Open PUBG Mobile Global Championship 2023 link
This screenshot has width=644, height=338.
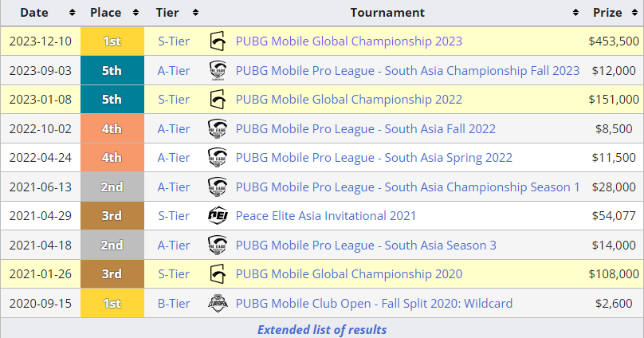(349, 41)
